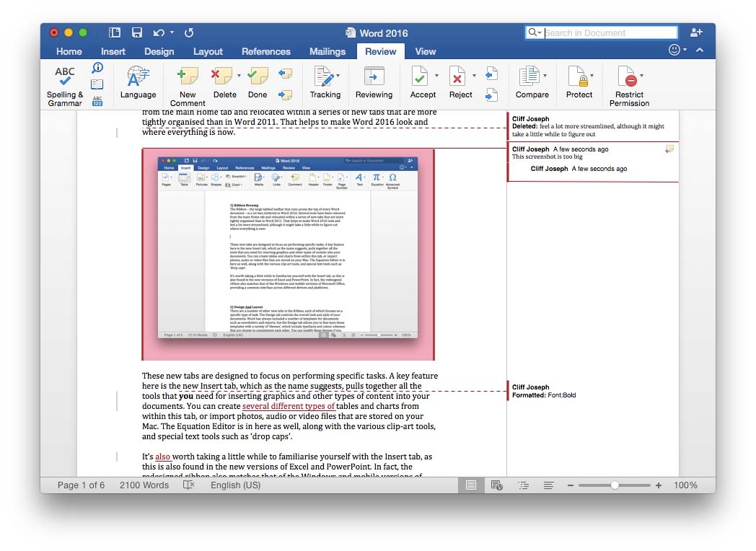Switch to the Home tab
Screen dimensions: 756x551
coord(69,52)
